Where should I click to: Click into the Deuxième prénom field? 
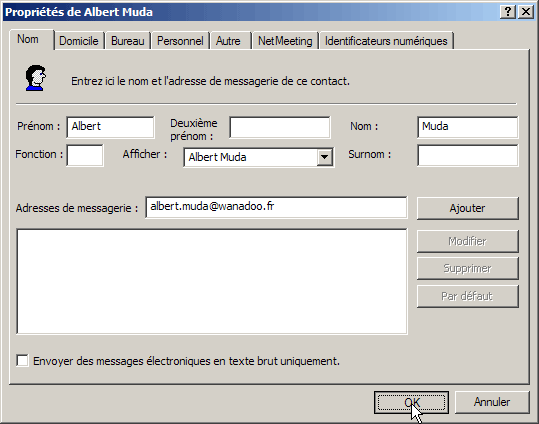coord(280,127)
